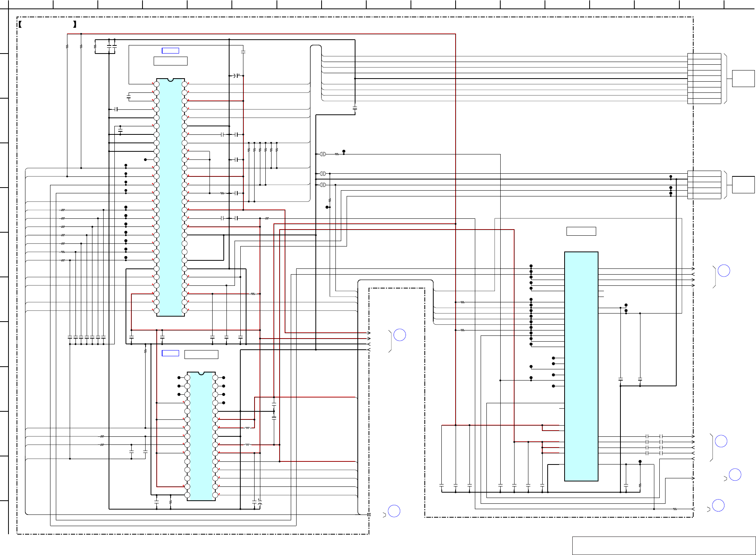Click the blue circle connector beside the center dashed box
The width and height of the screenshot is (756, 555).
click(400, 335)
